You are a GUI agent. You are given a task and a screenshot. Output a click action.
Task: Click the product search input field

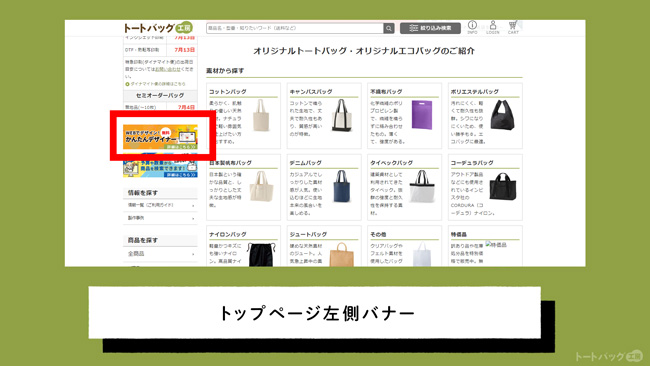pyautogui.click(x=295, y=28)
